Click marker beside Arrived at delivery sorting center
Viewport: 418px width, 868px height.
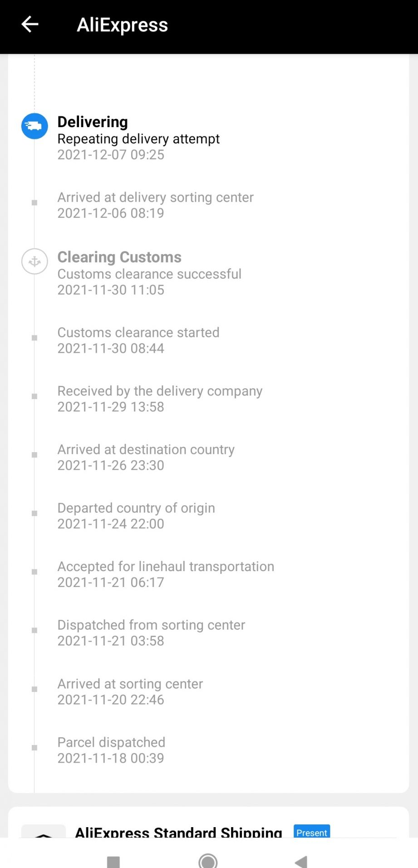click(34, 202)
